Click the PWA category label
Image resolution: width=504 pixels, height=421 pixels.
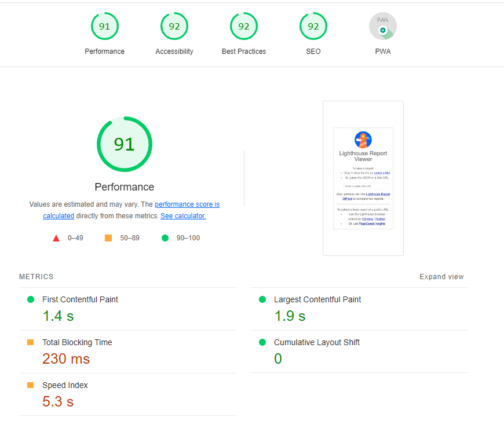click(383, 52)
